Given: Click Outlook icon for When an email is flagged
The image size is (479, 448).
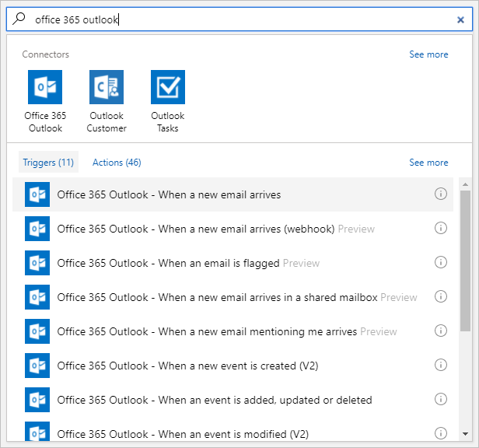Looking at the screenshot, I should [37, 263].
